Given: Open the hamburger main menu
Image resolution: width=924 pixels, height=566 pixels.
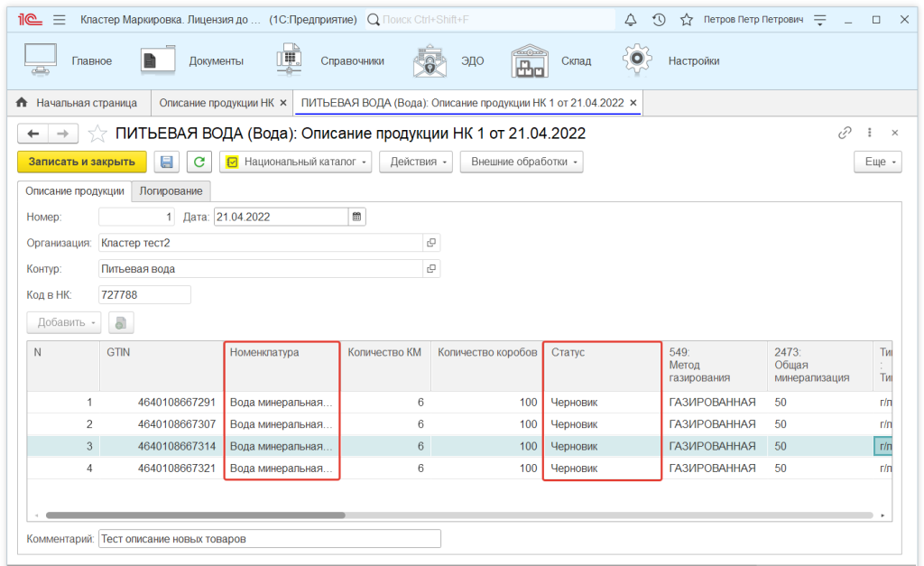Looking at the screenshot, I should click(x=60, y=20).
